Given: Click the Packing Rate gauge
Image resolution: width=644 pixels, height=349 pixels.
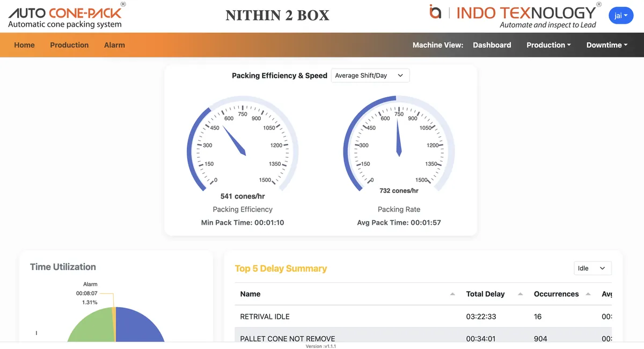Looking at the screenshot, I should tap(399, 145).
